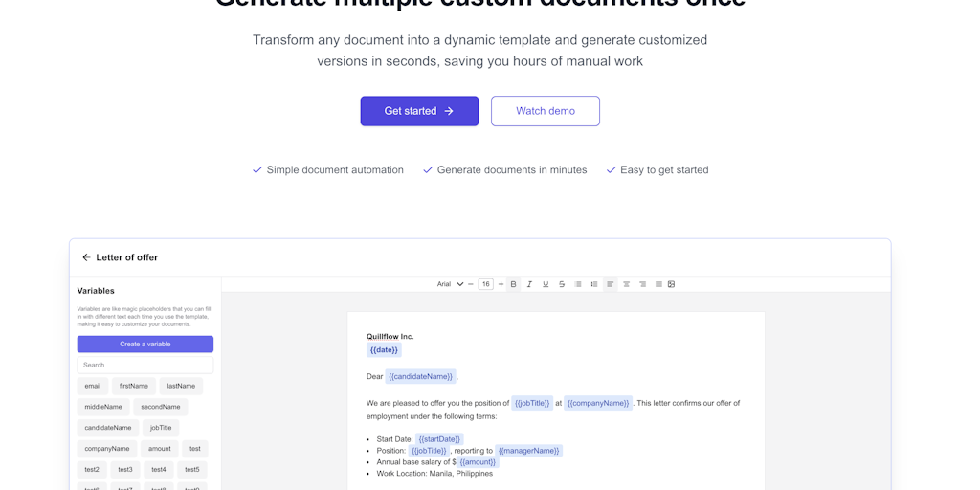Select the test4 variable chip
Image resolution: width=980 pixels, height=490 pixels.
click(159, 470)
